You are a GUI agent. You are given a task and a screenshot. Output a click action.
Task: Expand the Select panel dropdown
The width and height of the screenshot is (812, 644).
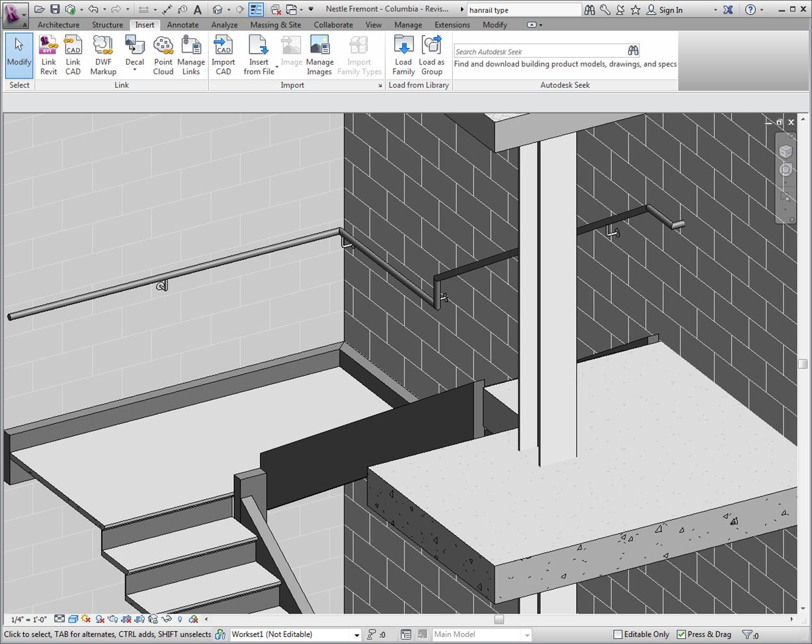pos(19,85)
